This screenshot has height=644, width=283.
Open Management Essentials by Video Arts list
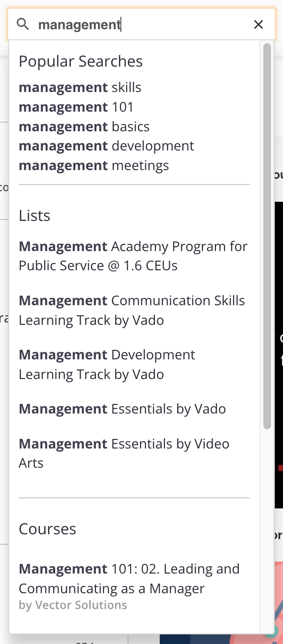tap(124, 453)
